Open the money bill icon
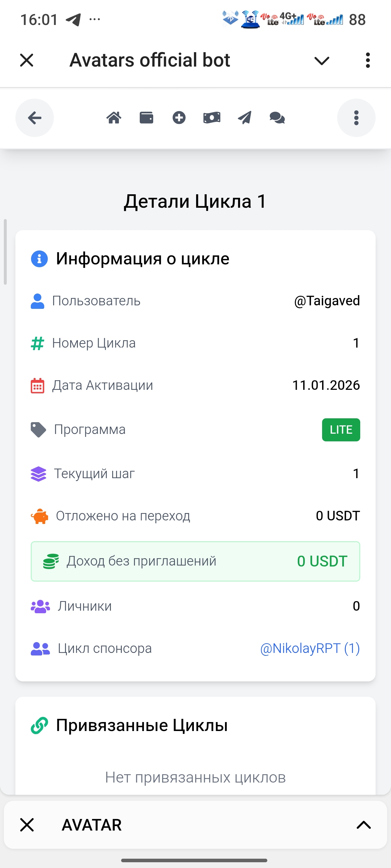Screen dimensions: 391x868 pos(212,118)
